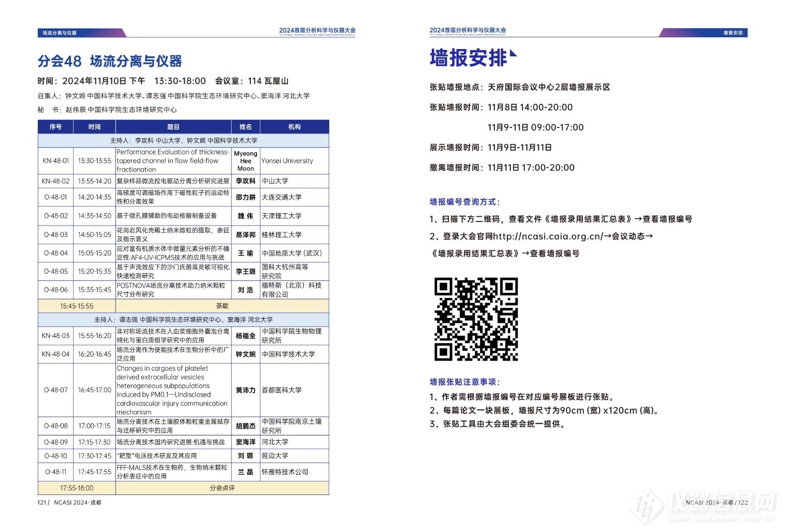This screenshot has height=532, width=785.
Task: Click the '分会点评' row
Action: click(222, 488)
